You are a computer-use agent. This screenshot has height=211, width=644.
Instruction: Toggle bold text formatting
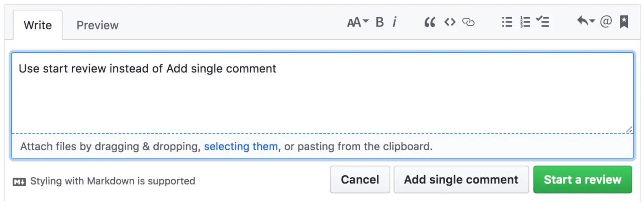[x=380, y=22]
